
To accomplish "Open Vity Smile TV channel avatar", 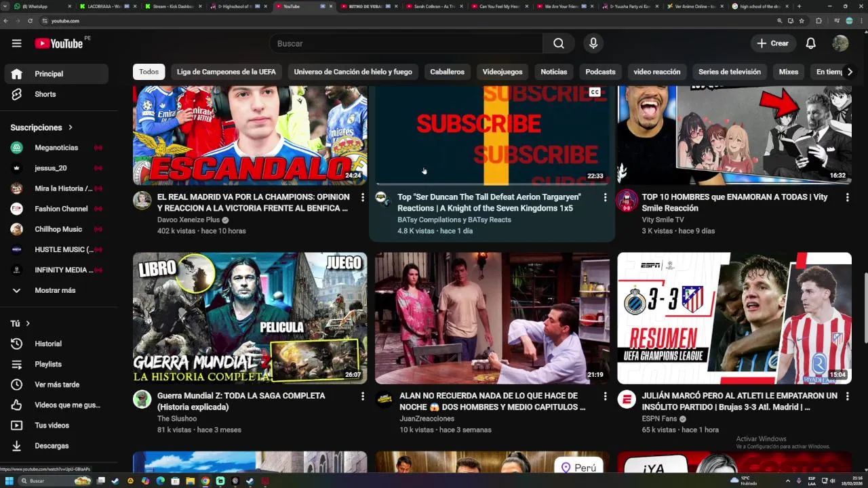I will (627, 200).
